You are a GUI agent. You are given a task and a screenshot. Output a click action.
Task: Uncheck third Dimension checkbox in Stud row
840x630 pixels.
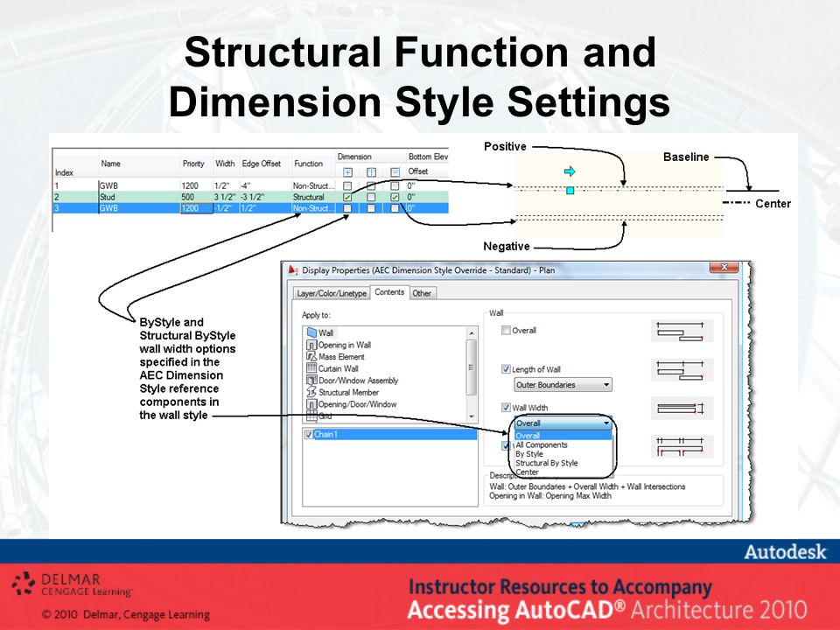point(395,197)
